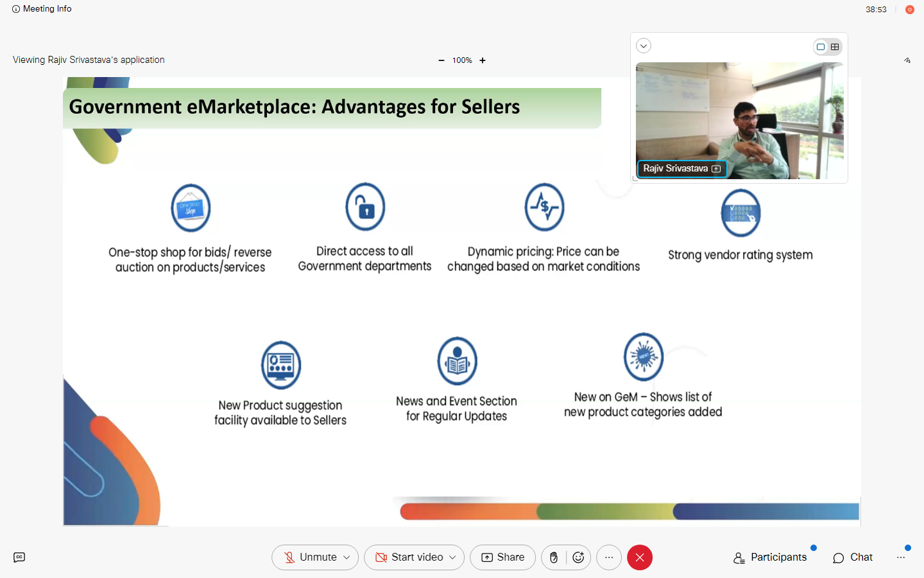Click 'News and Event Section' text
924x578 pixels.
456,408
